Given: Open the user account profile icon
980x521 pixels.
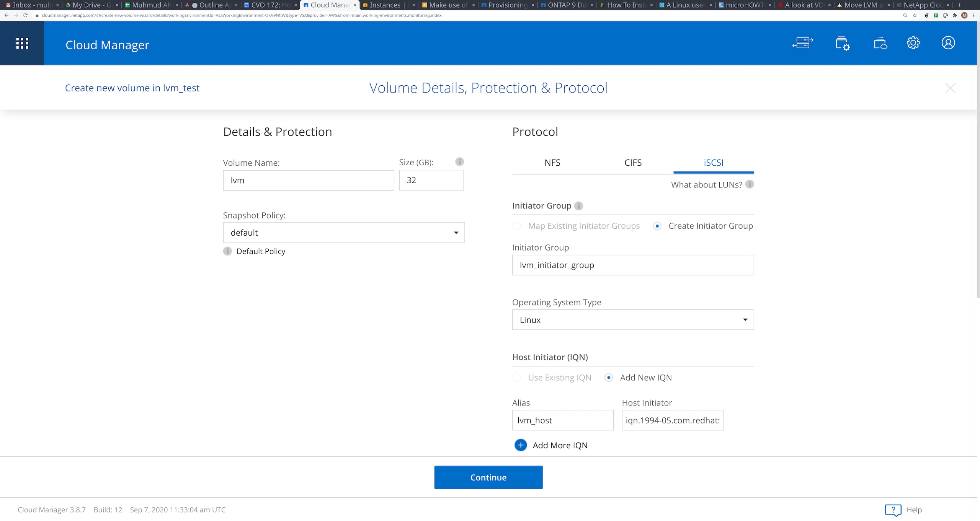Looking at the screenshot, I should coord(948,43).
